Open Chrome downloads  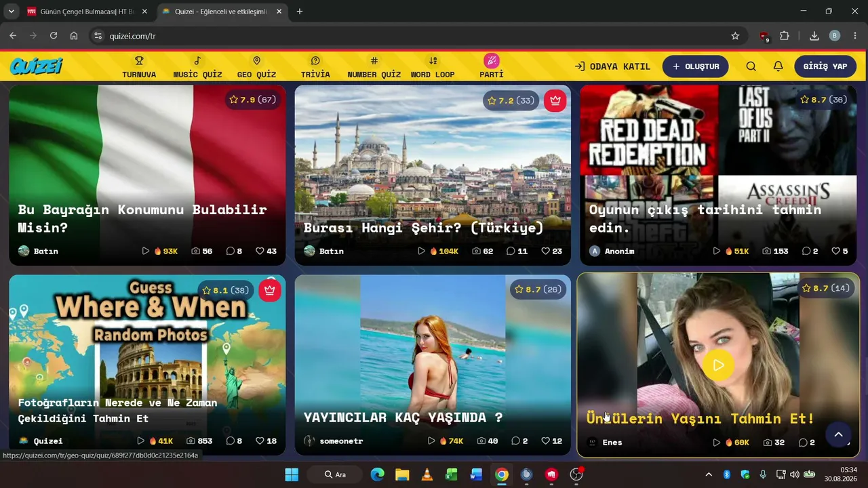pos(814,36)
